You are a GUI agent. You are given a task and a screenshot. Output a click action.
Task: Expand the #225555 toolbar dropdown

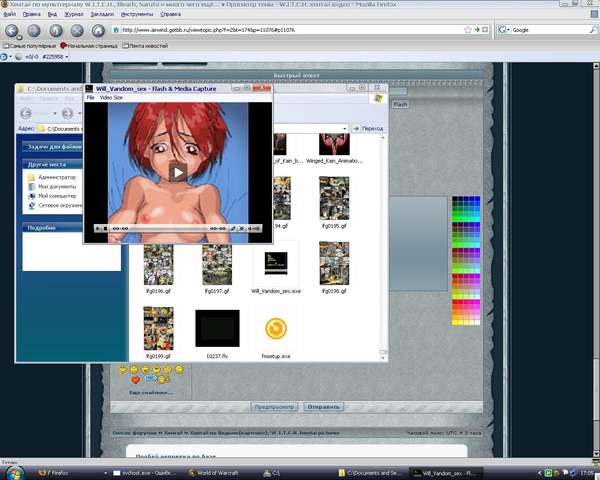pyautogui.click(x=67, y=57)
